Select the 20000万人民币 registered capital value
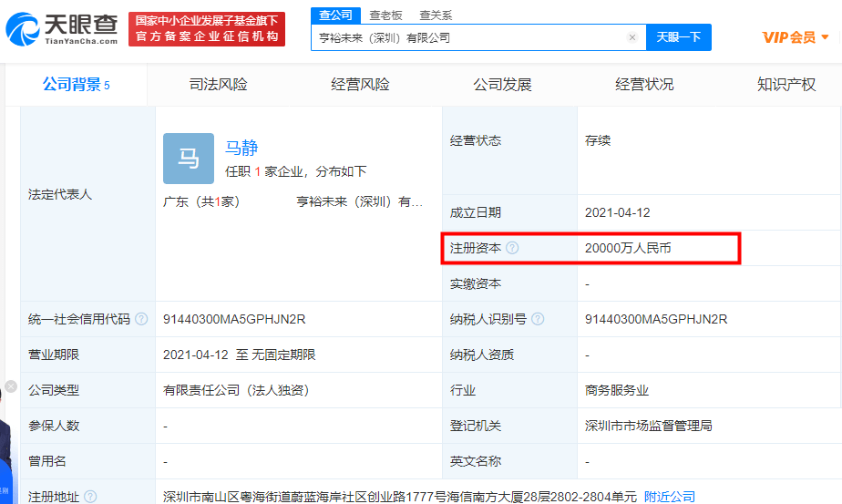Image resolution: width=842 pixels, height=504 pixels. (628, 248)
